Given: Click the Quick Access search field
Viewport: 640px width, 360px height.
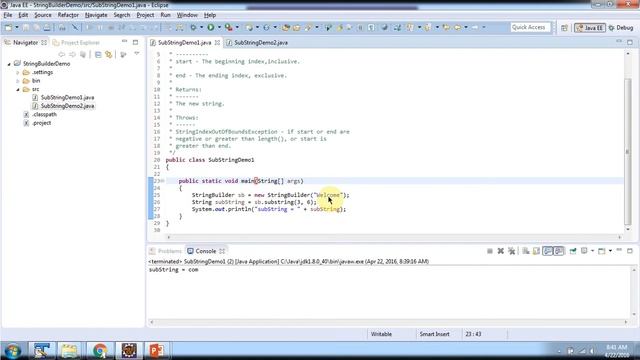Looking at the screenshot, I should pos(530,27).
